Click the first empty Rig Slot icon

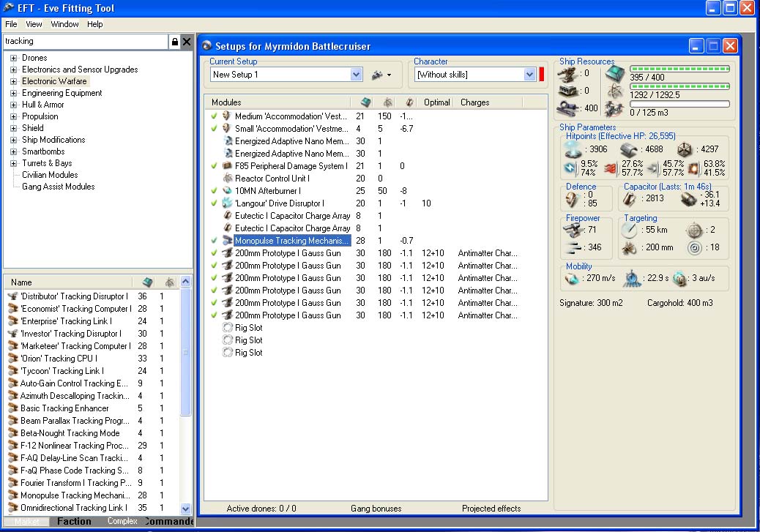227,328
